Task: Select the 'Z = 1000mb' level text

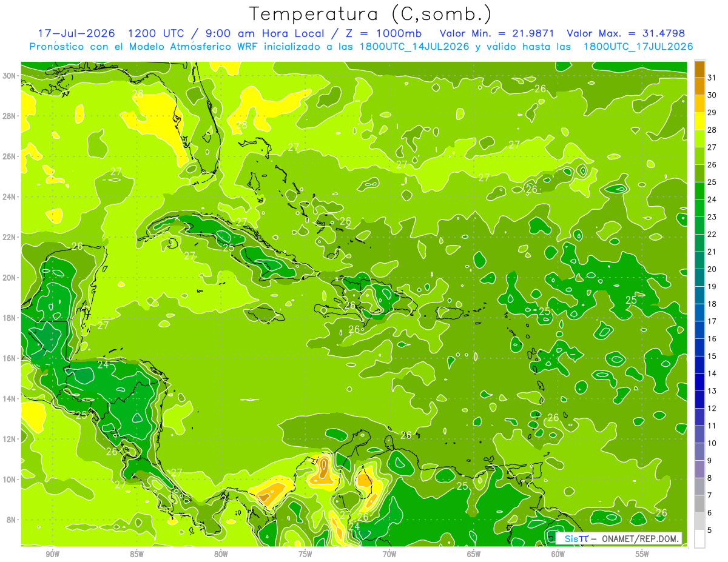Action: pos(383,33)
